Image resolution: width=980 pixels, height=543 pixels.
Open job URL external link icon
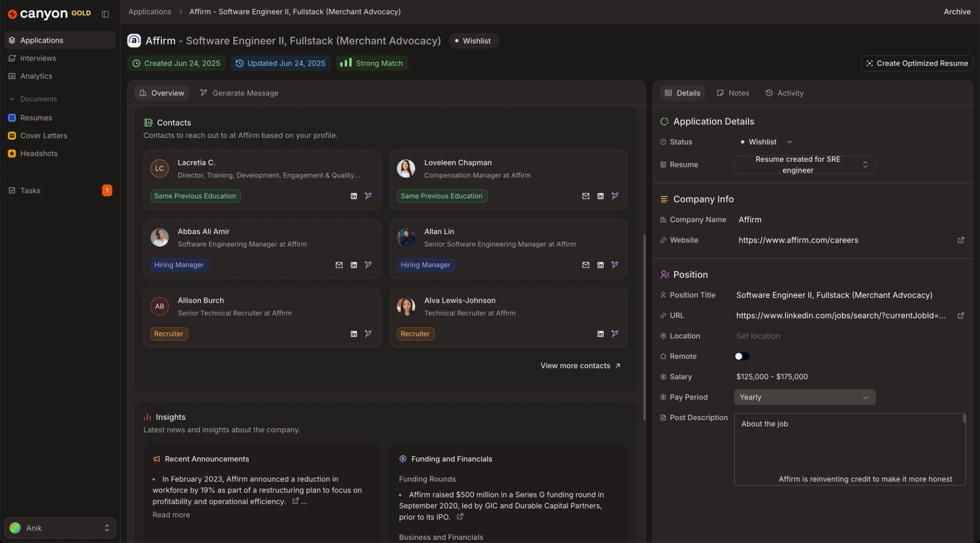[x=961, y=316]
